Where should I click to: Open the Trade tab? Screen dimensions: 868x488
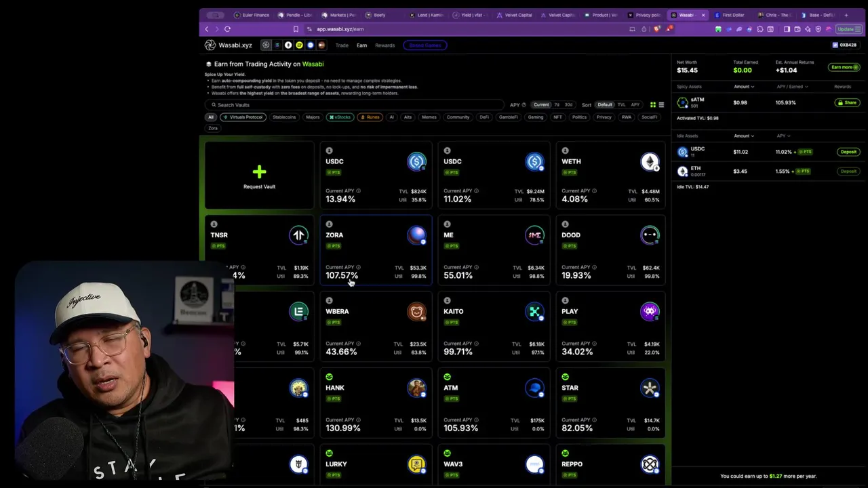342,45
